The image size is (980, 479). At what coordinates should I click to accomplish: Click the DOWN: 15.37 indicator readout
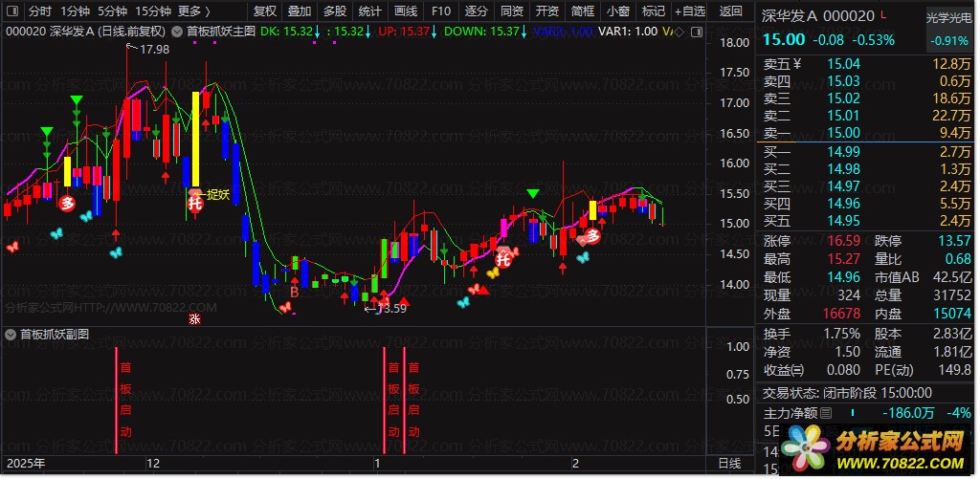click(x=483, y=32)
